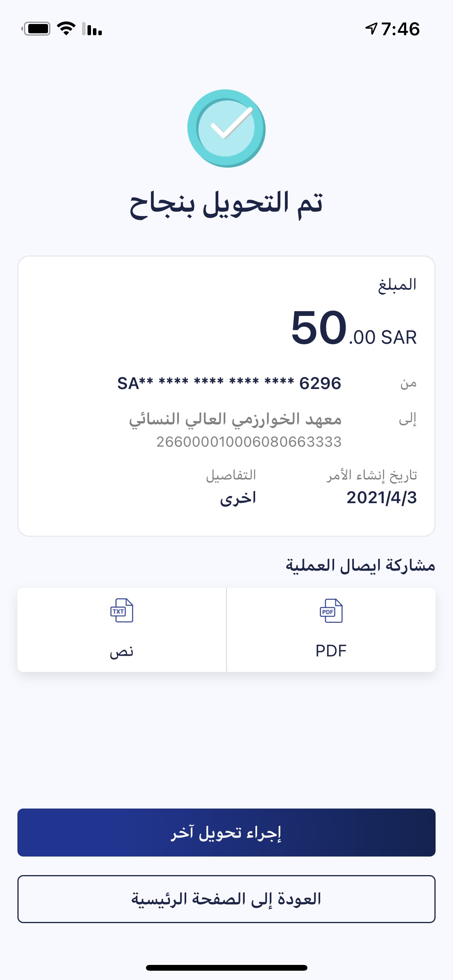The image size is (453, 980).
Task: Tap the 'تم التحويل بنجاح' heading
Action: (x=226, y=204)
